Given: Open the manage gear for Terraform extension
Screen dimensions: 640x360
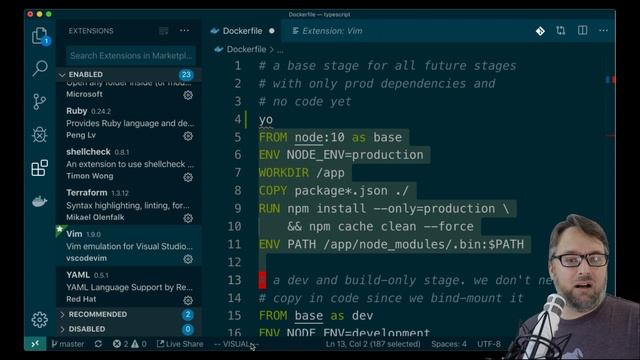Looking at the screenshot, I should pos(188,218).
